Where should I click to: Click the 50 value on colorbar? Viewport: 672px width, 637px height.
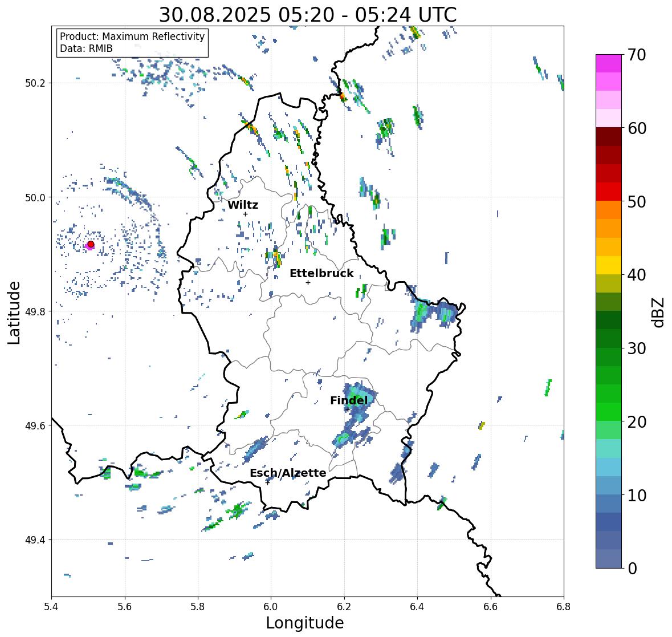pyautogui.click(x=637, y=201)
